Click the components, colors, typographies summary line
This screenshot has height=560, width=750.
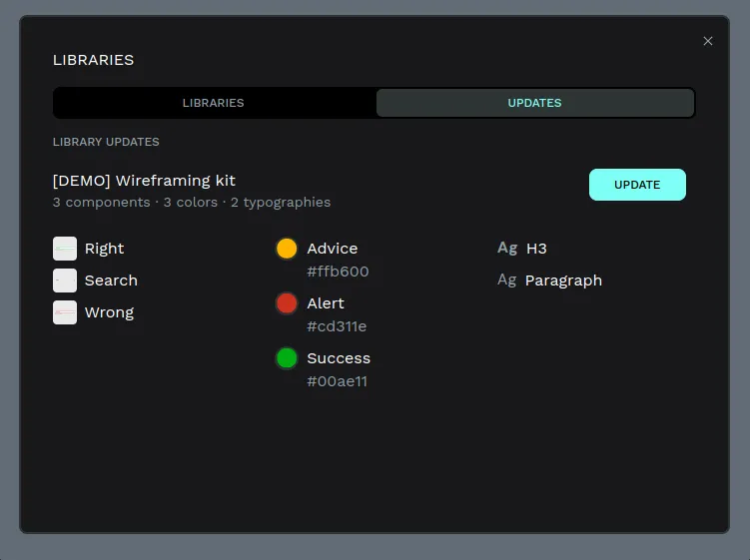(x=192, y=203)
